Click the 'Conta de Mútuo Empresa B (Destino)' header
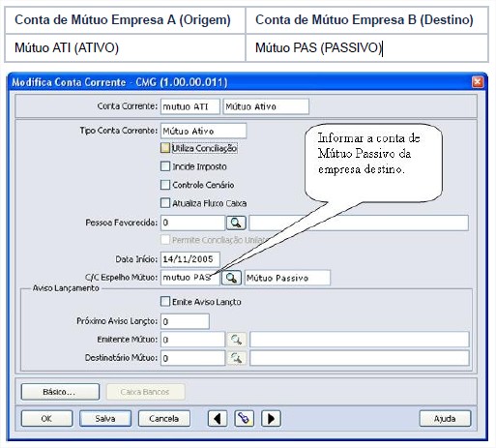Image resolution: width=496 pixels, height=448 pixels. (367, 20)
